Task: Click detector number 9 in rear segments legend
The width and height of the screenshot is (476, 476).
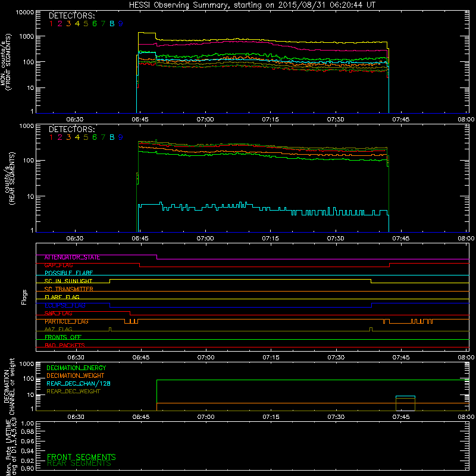Action: tap(121, 137)
